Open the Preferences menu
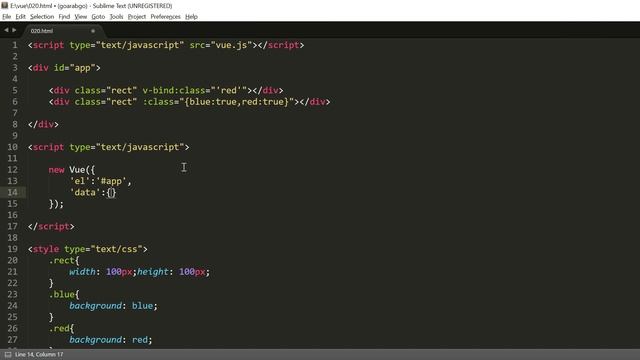Viewport: 640px width, 360px height. coord(165,17)
